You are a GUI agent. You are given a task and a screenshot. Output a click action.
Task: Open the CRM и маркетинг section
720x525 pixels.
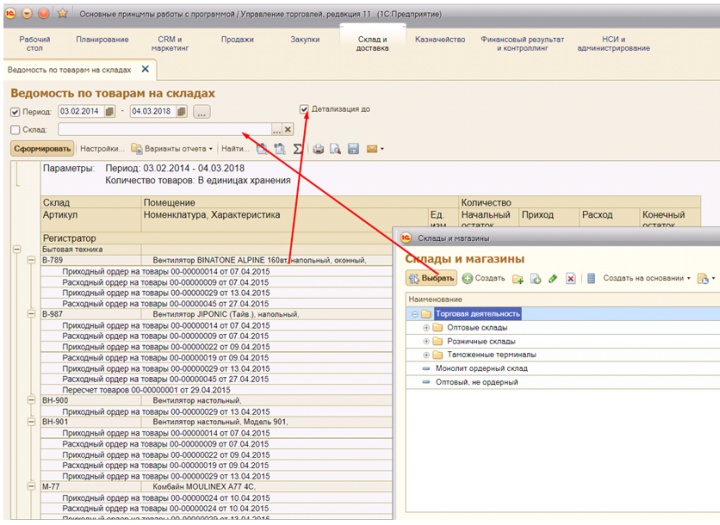(170, 44)
